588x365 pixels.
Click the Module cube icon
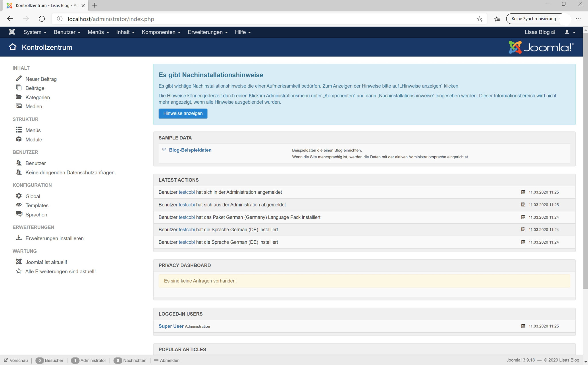19,139
